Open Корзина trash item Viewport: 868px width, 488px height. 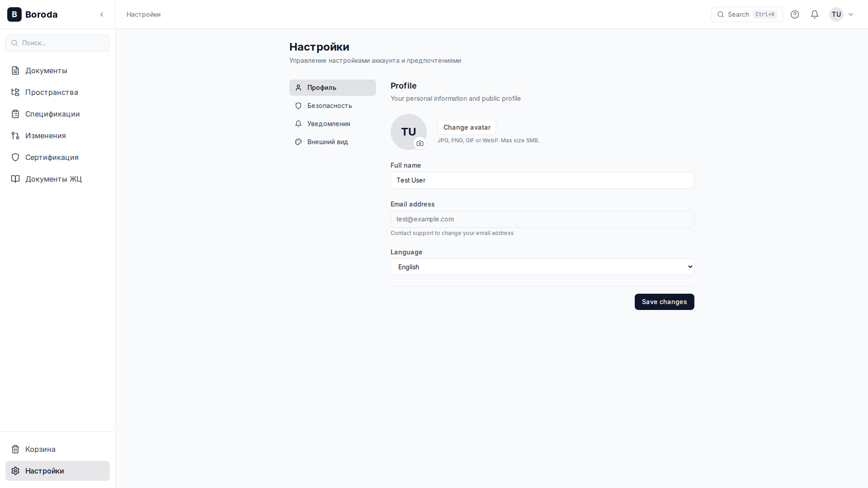tap(40, 449)
